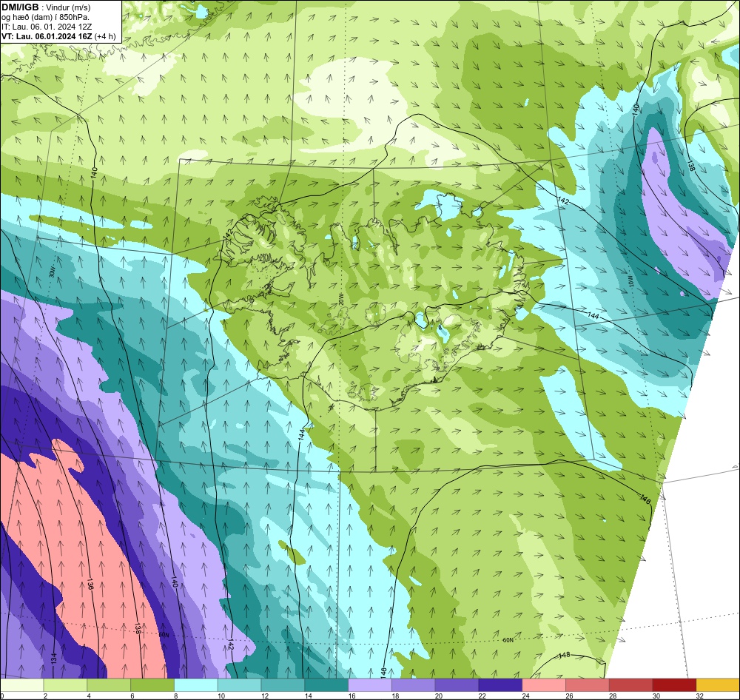This screenshot has height=700, width=740.
Task: Click the 'Vindur (m/s)' label
Action: (x=69, y=7)
